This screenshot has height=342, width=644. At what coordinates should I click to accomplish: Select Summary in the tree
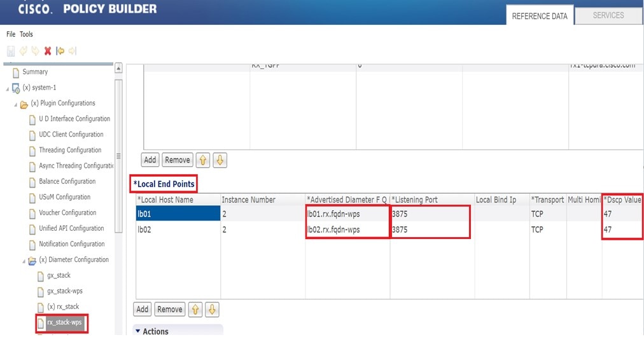tap(35, 72)
